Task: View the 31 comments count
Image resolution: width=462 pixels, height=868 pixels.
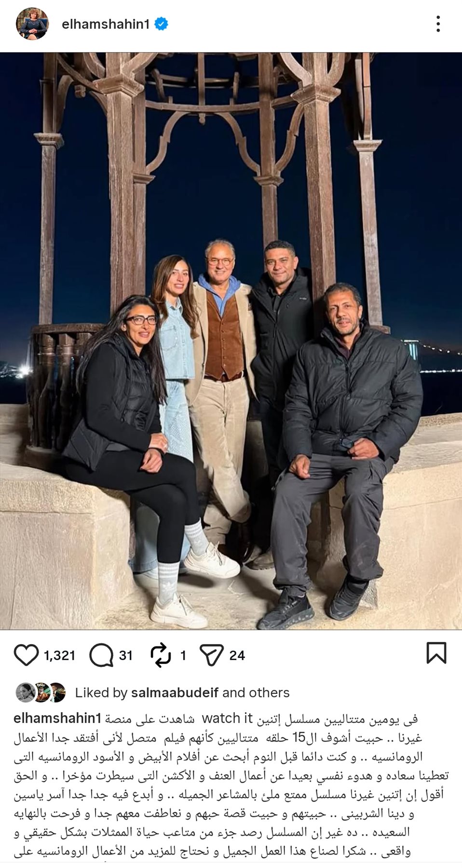Action: [125, 655]
